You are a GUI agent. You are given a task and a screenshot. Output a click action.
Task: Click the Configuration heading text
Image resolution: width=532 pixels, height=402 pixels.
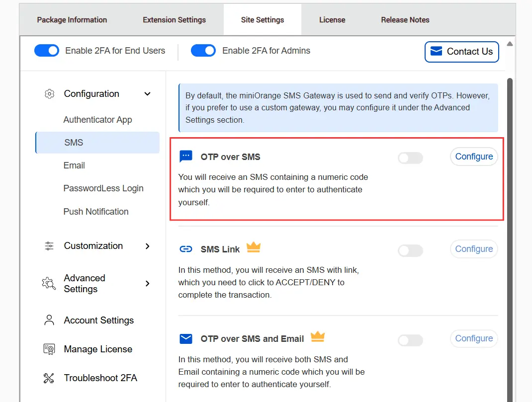click(x=91, y=94)
